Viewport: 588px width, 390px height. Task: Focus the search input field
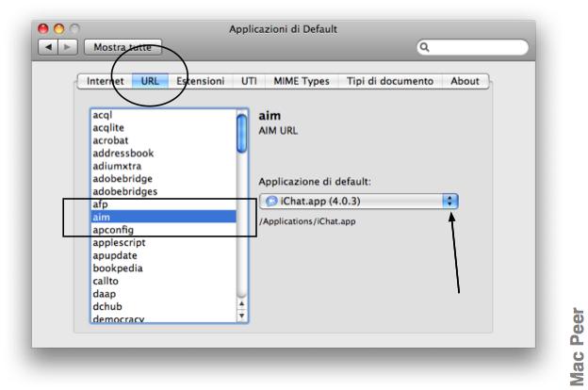tap(472, 47)
